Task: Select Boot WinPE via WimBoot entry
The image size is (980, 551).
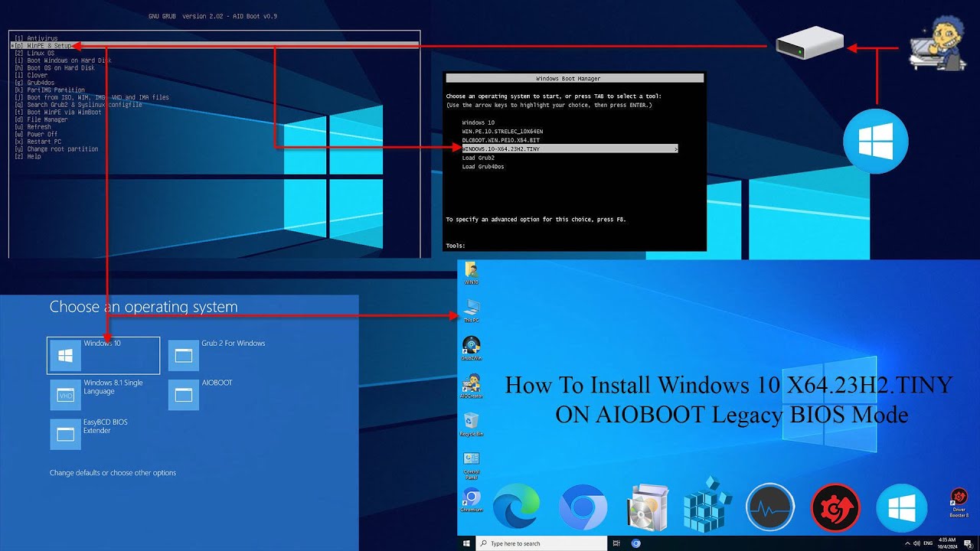Action: 58,112
